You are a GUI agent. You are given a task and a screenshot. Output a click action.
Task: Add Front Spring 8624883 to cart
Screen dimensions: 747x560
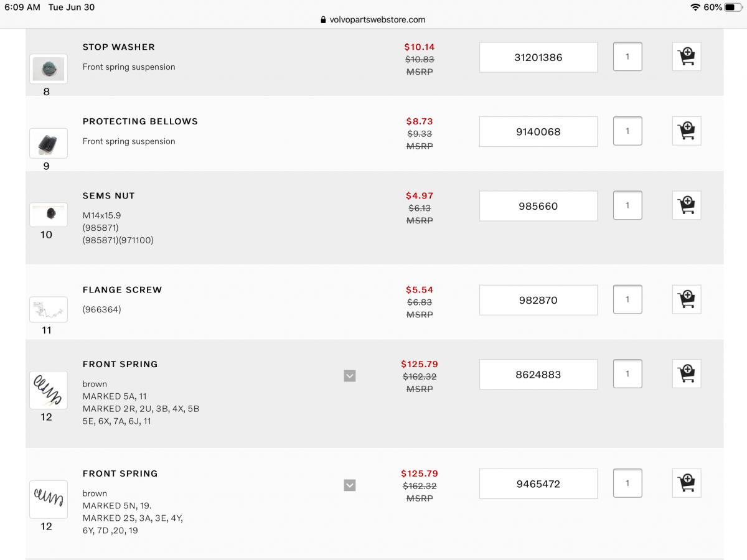[687, 374]
